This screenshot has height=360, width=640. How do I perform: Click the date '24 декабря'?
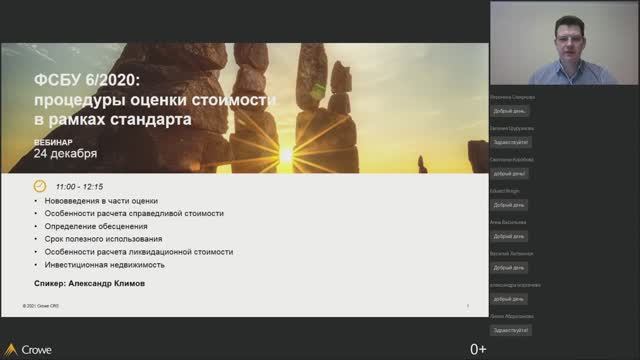pos(65,153)
